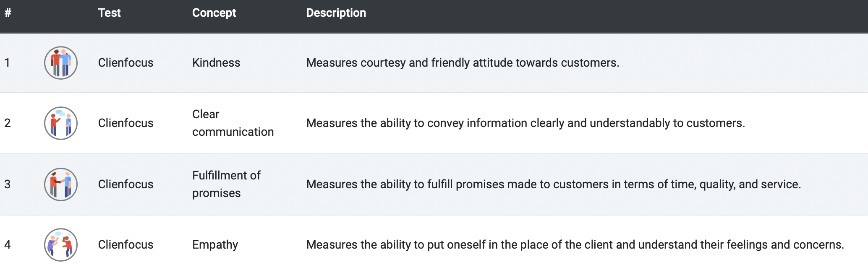
Task: Open the Clienfocus test in row 3
Action: pos(126,184)
